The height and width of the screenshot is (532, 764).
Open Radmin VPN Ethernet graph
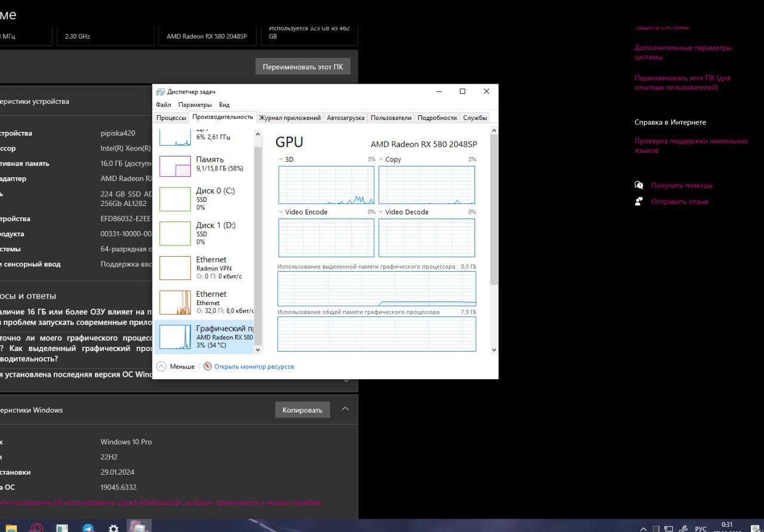(x=175, y=268)
